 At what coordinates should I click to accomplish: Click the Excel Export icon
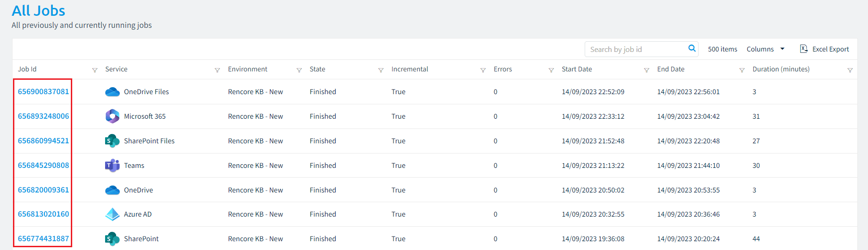pos(804,49)
